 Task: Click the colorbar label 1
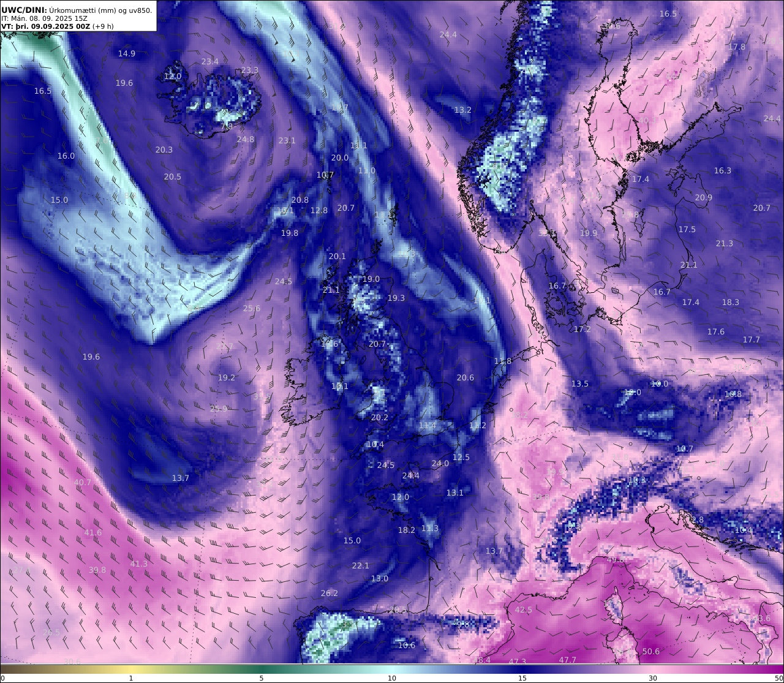click(x=131, y=678)
